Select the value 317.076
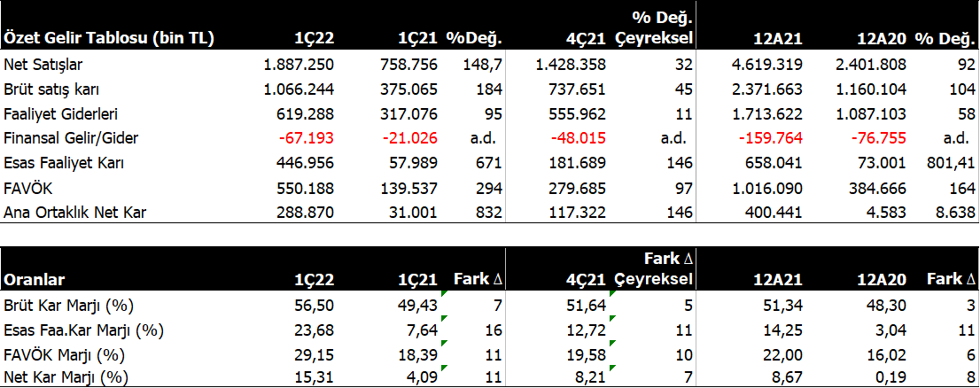 (408, 113)
